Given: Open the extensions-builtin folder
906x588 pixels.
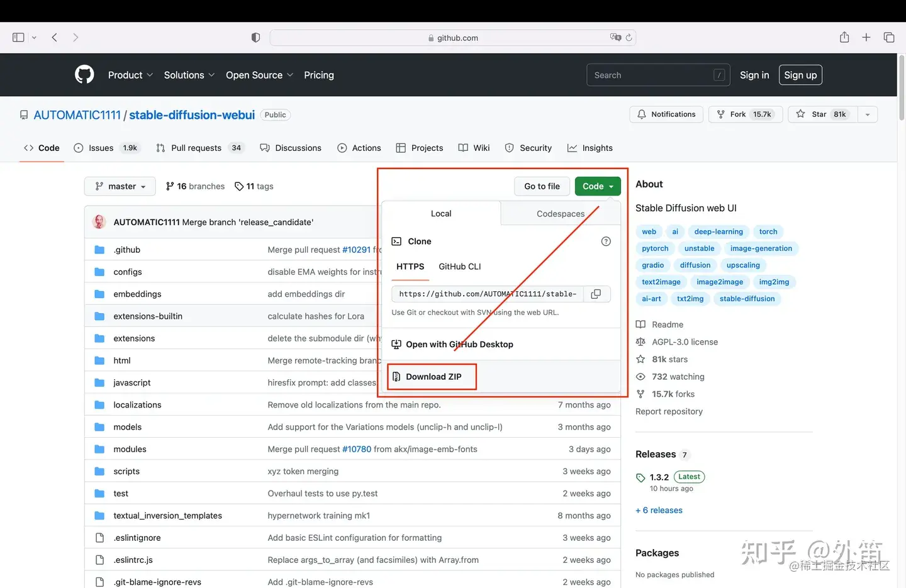Looking at the screenshot, I should pos(148,316).
